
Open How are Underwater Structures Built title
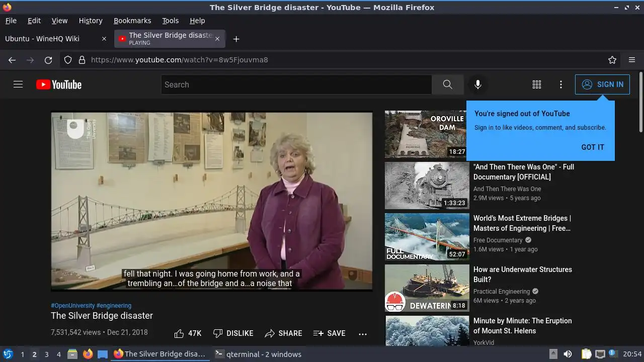(523, 275)
